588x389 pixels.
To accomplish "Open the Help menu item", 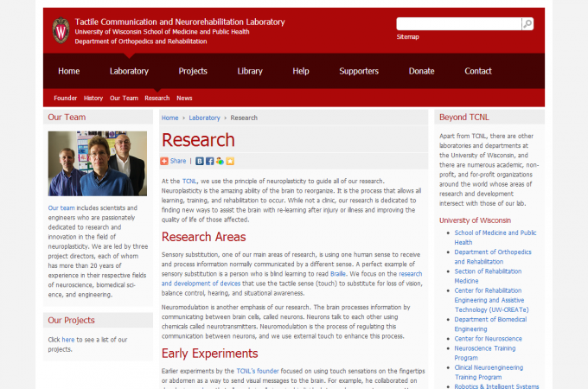I will [301, 71].
